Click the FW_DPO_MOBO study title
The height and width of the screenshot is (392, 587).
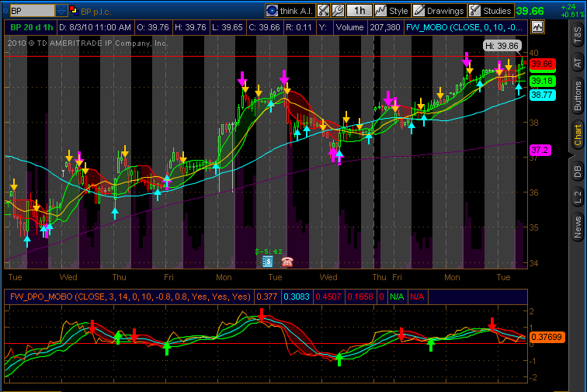pyautogui.click(x=130, y=297)
